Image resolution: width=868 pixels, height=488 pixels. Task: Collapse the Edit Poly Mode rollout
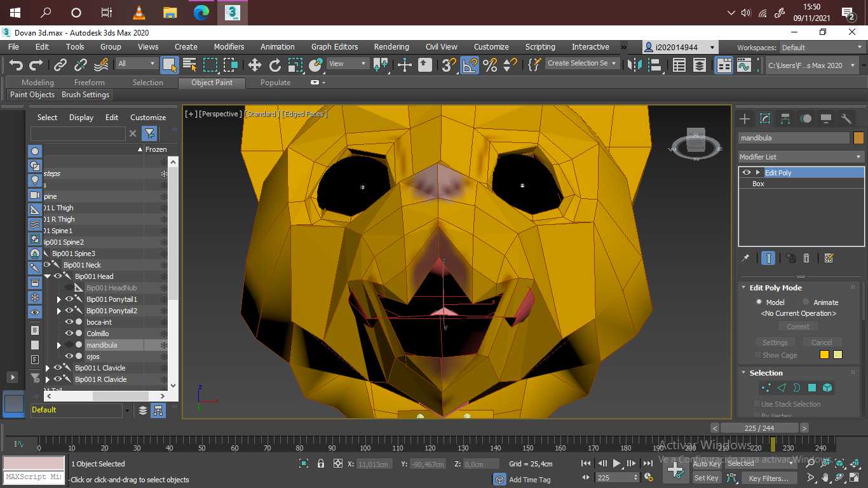click(743, 288)
